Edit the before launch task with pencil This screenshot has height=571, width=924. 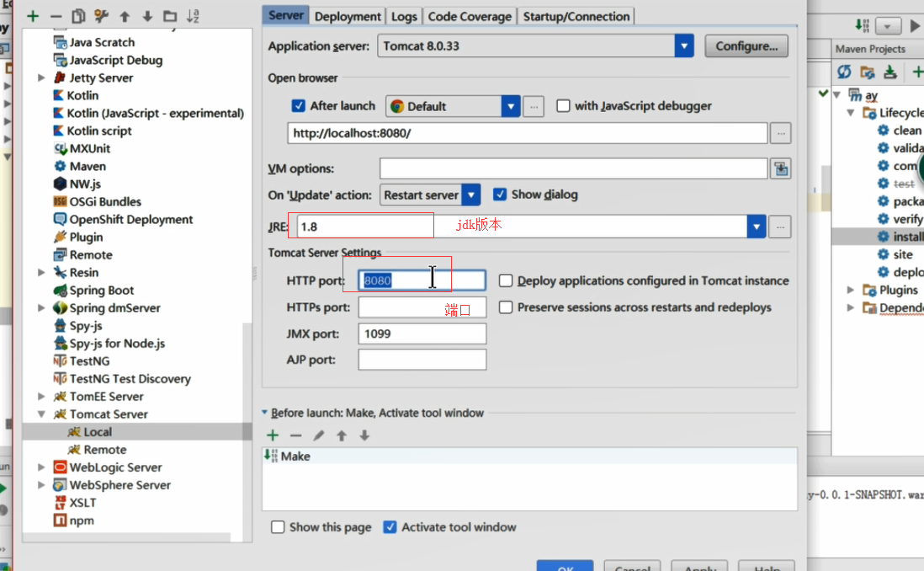[319, 435]
